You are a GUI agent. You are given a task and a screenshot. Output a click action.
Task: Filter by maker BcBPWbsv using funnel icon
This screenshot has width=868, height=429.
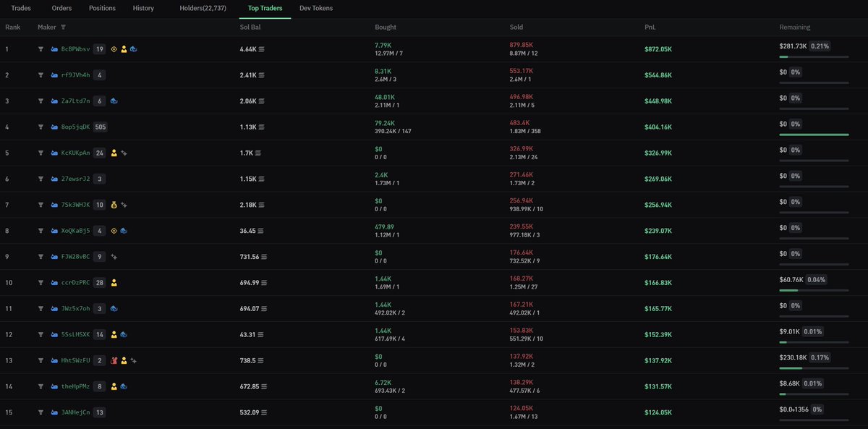pyautogui.click(x=41, y=49)
